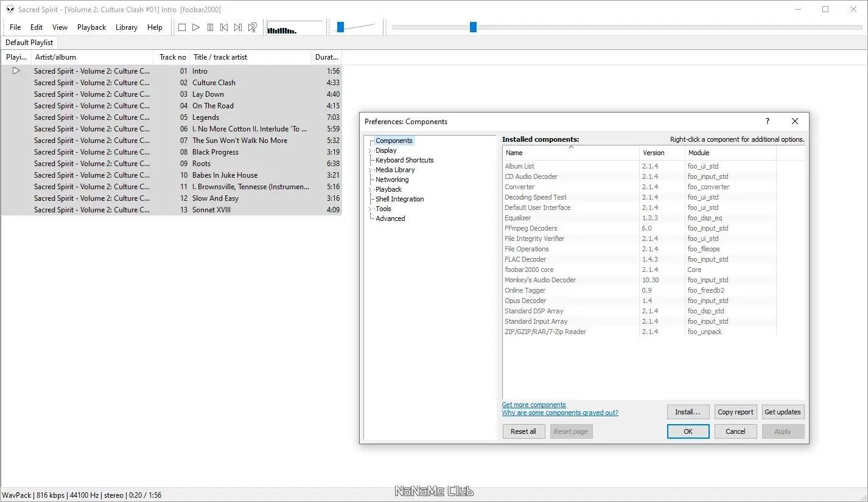Sort components by Version column header

662,153
